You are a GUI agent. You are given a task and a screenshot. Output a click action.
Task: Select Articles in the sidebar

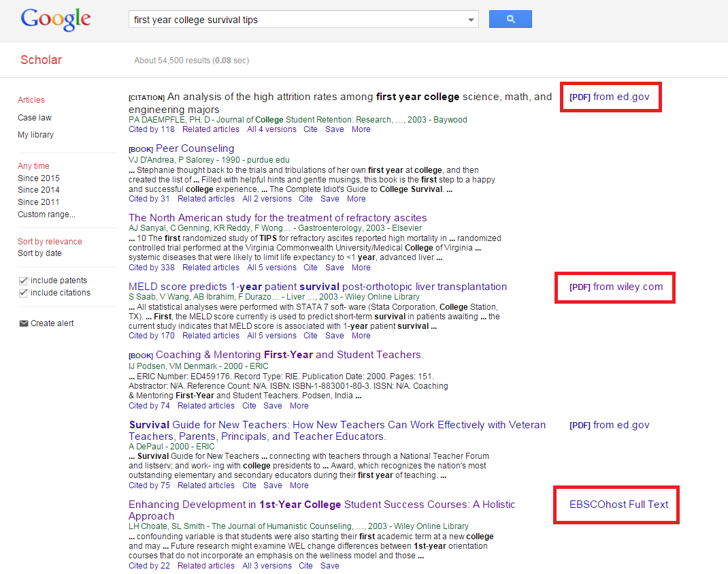pyautogui.click(x=31, y=100)
